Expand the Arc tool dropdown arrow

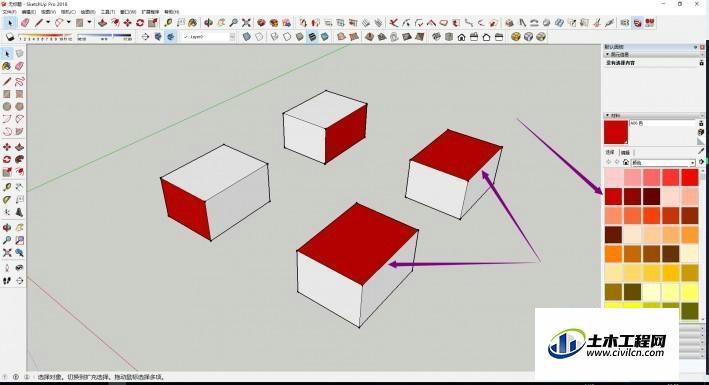tap(69, 22)
